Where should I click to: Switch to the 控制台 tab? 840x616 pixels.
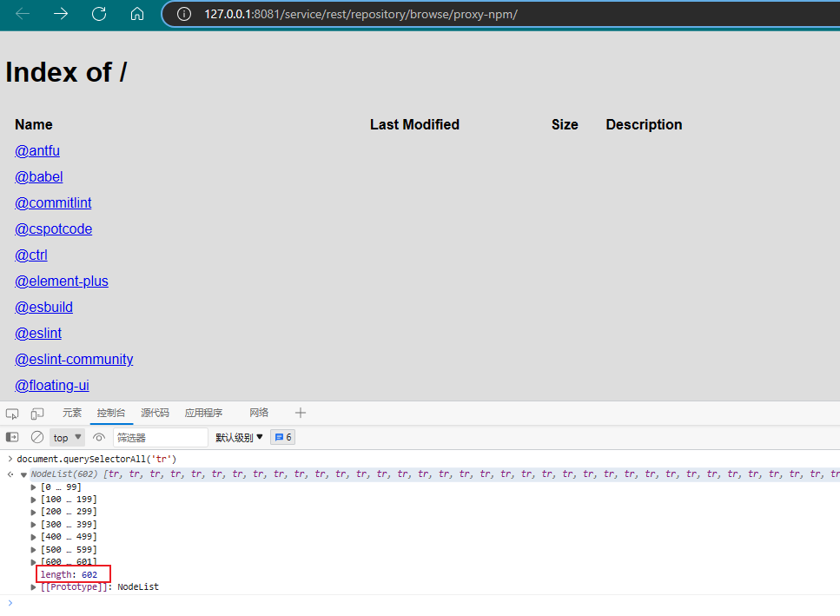click(111, 413)
